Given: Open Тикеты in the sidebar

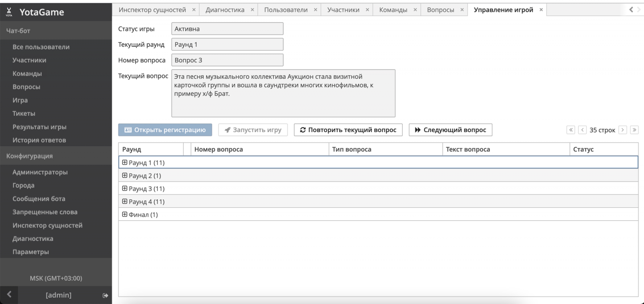Looking at the screenshot, I should (24, 113).
